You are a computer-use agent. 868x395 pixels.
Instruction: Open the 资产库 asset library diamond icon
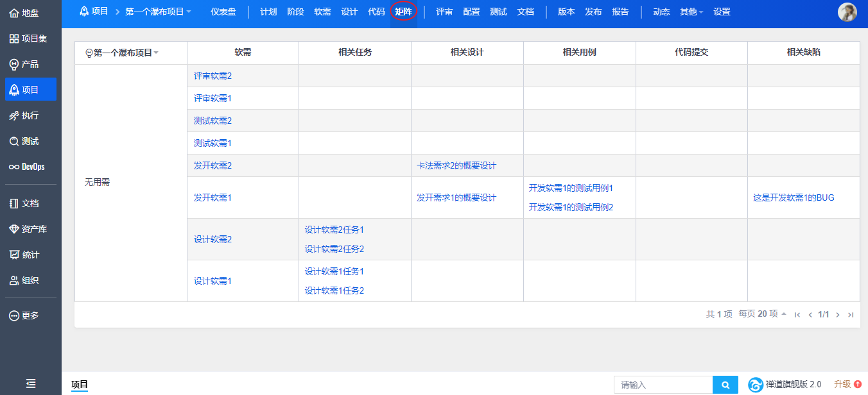(x=14, y=229)
